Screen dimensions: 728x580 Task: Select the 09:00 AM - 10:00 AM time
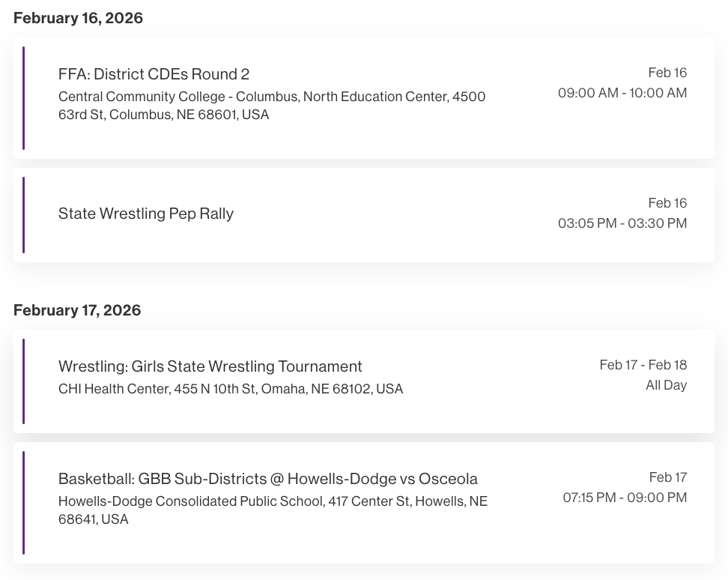coord(622,93)
